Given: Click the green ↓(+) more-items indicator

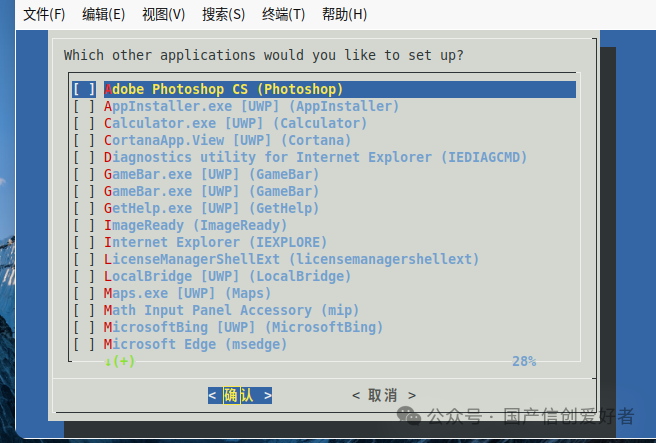Looking at the screenshot, I should (x=120, y=361).
